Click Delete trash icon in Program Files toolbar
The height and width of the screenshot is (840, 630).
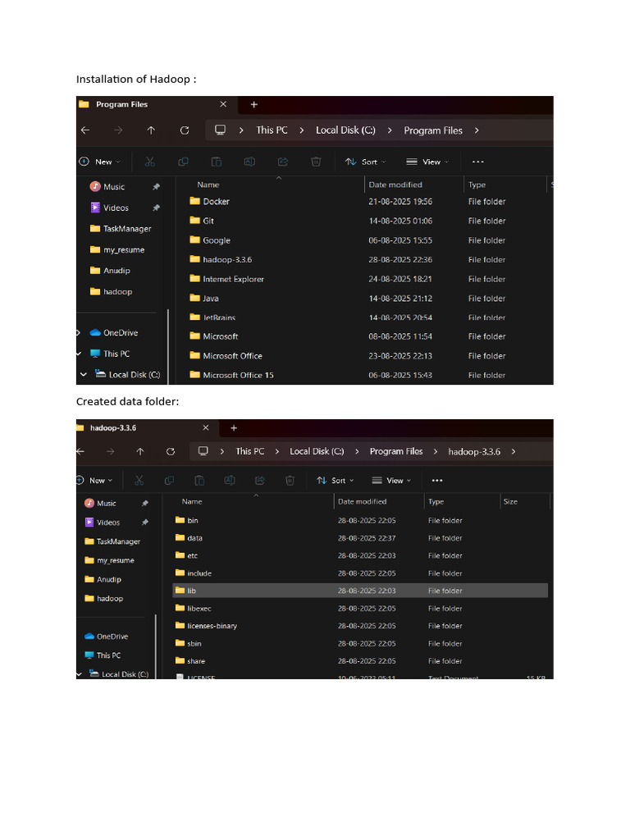316,162
